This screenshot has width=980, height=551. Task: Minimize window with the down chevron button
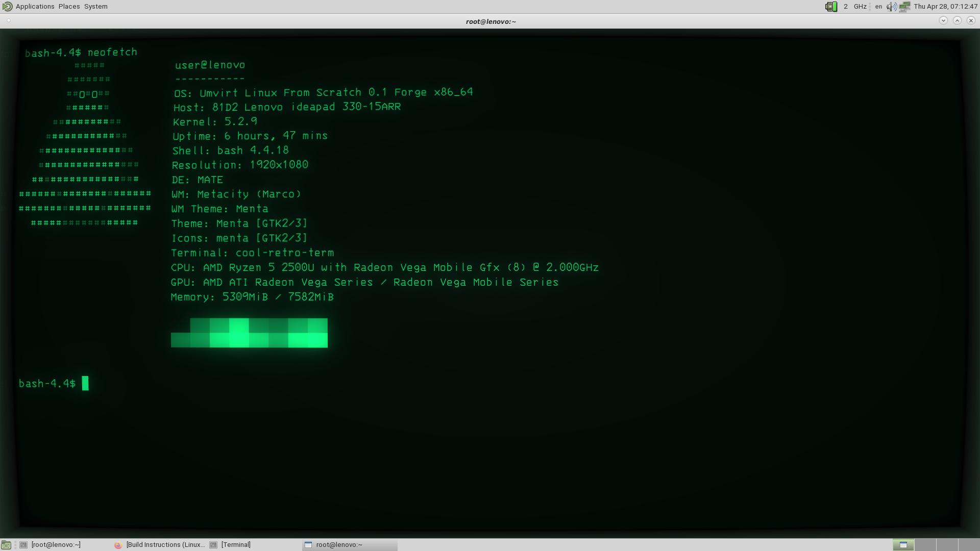pos(943,20)
